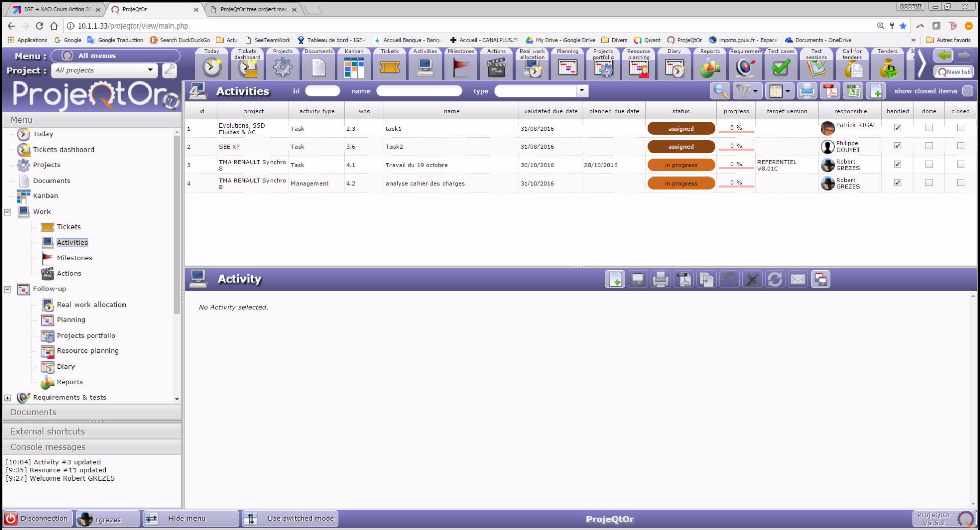The height and width of the screenshot is (530, 980).
Task: Collapse the Work tree node
Action: click(8, 212)
